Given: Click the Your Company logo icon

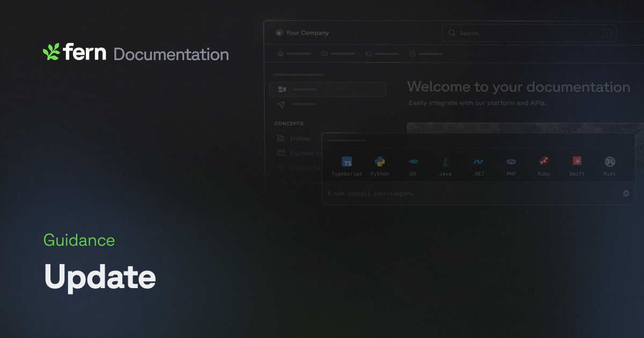Looking at the screenshot, I should [279, 33].
